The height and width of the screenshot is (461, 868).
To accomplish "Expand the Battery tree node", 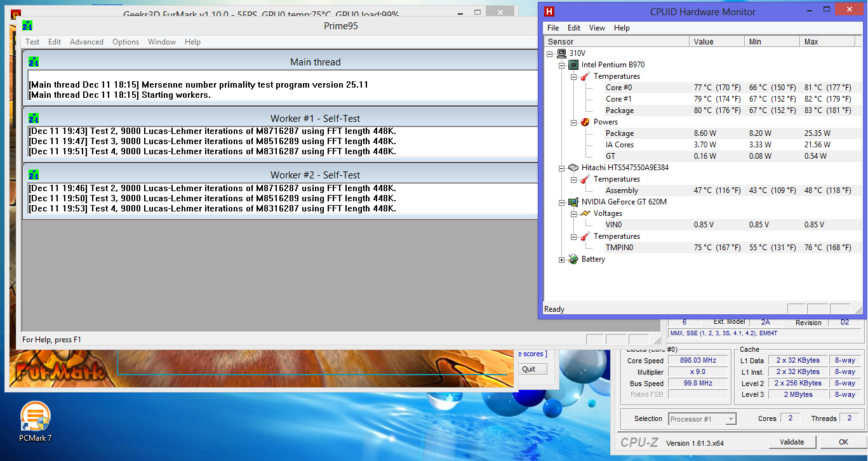I will tap(561, 259).
